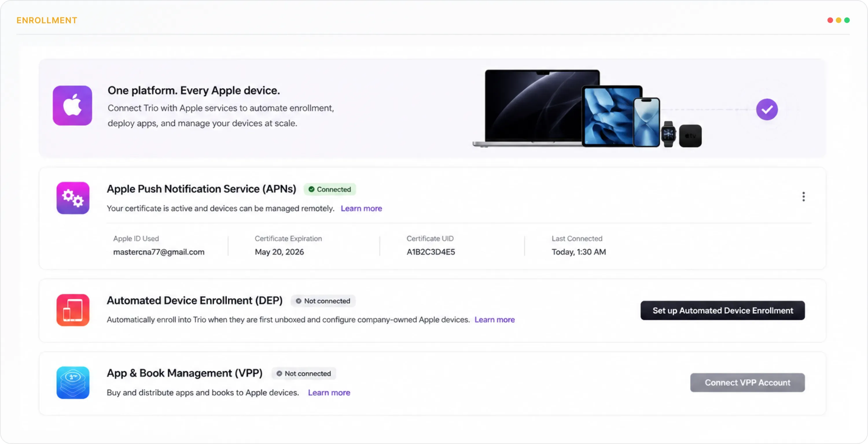Viewport: 868px width, 444px height.
Task: Click the Connect VPP Account button
Action: [x=747, y=382]
